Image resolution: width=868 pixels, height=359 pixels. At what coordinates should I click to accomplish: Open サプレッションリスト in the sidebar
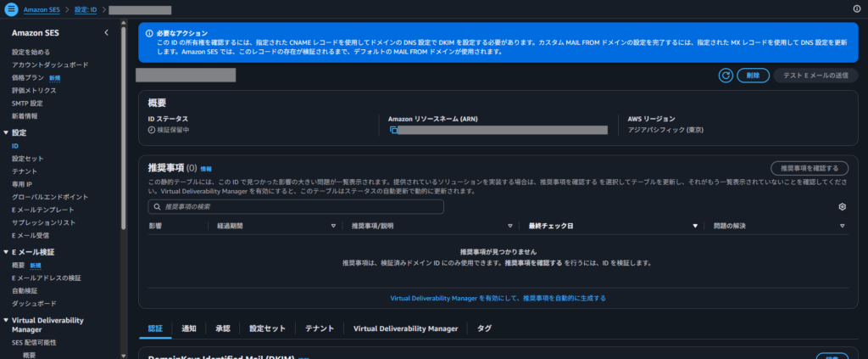[44, 222]
